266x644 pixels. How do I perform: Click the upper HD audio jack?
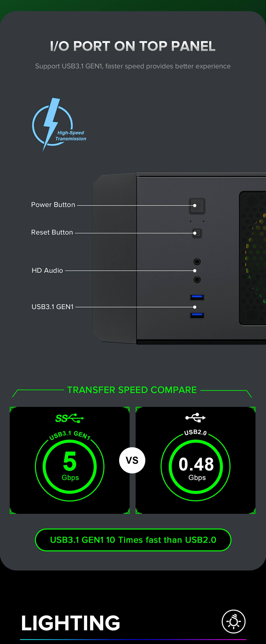(197, 262)
